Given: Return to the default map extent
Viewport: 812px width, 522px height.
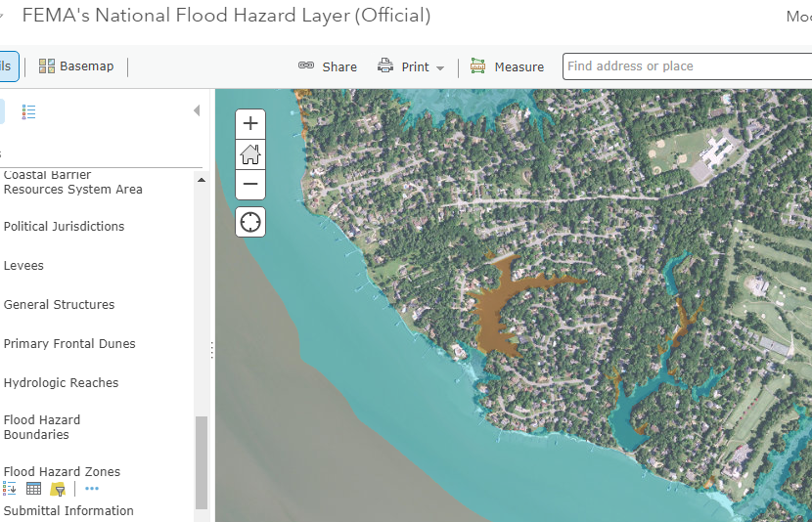Looking at the screenshot, I should coord(250,153).
